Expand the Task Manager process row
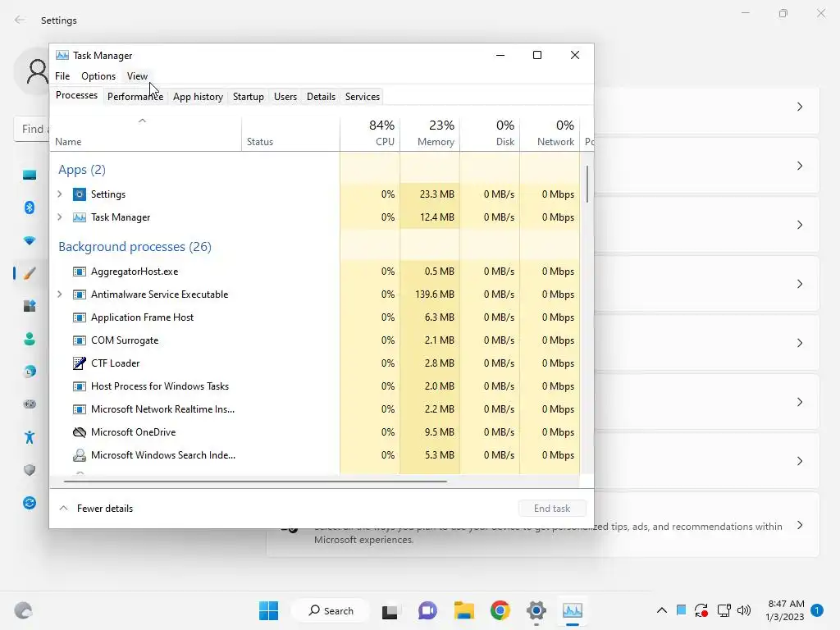The width and height of the screenshot is (840, 630). click(x=60, y=217)
